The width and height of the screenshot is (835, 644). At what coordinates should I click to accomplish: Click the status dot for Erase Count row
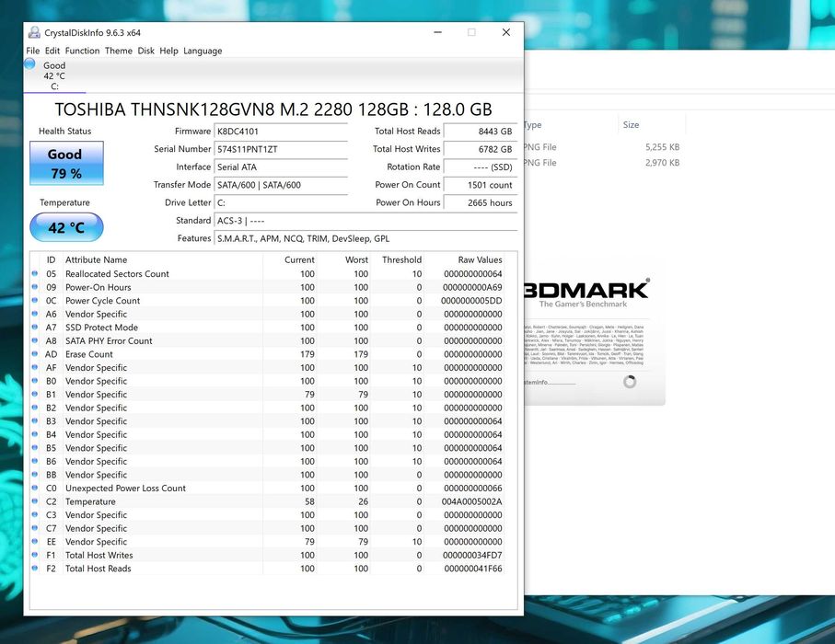click(x=35, y=354)
